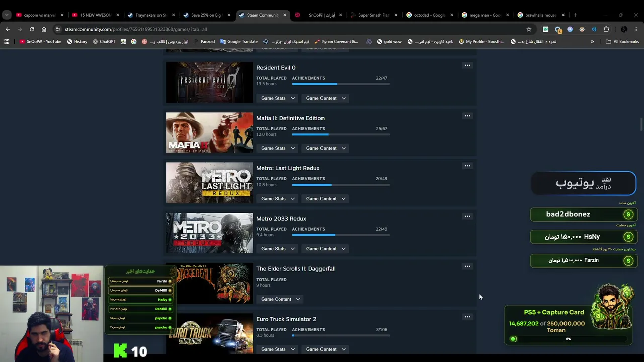Expand Game Content for Daggerfall
Viewport: 644px width, 362px height.
coord(280,299)
